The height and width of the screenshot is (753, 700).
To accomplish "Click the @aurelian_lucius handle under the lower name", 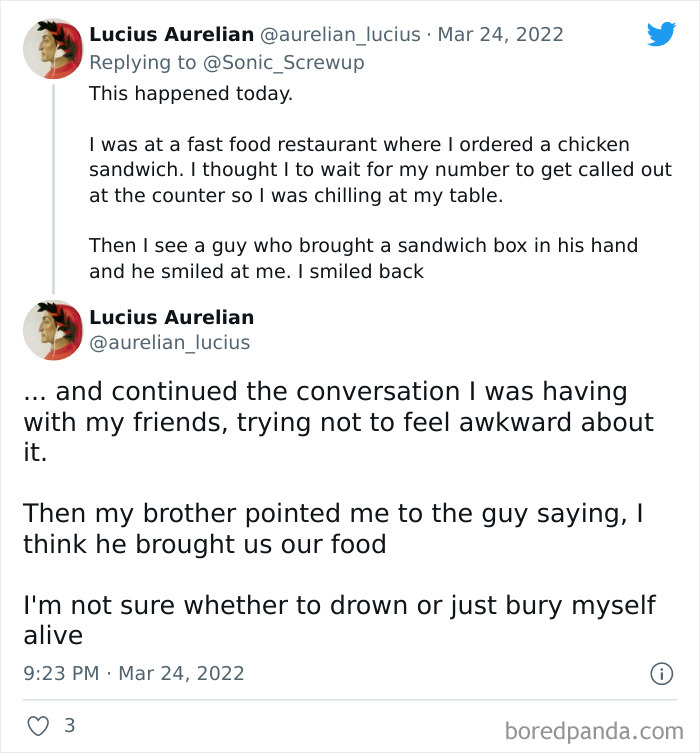I will 170,343.
